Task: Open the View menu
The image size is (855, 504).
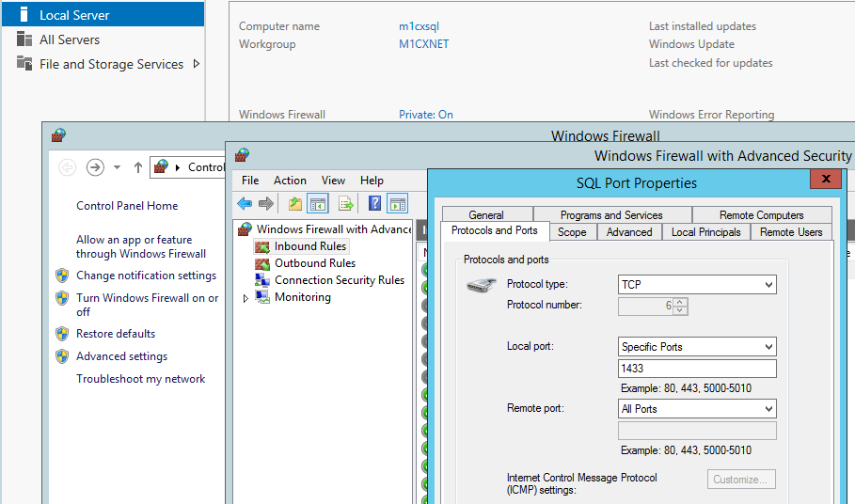Action: (x=333, y=181)
